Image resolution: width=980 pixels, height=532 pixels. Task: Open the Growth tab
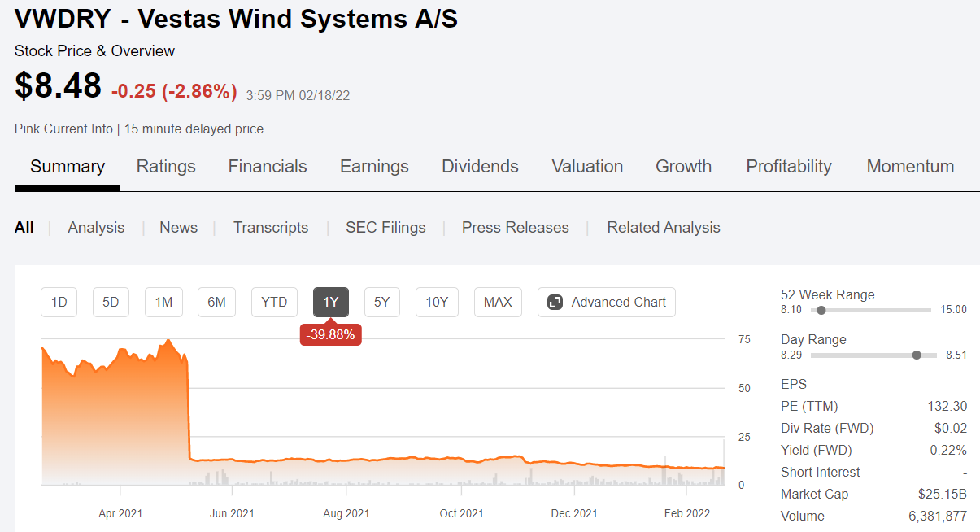pos(684,167)
